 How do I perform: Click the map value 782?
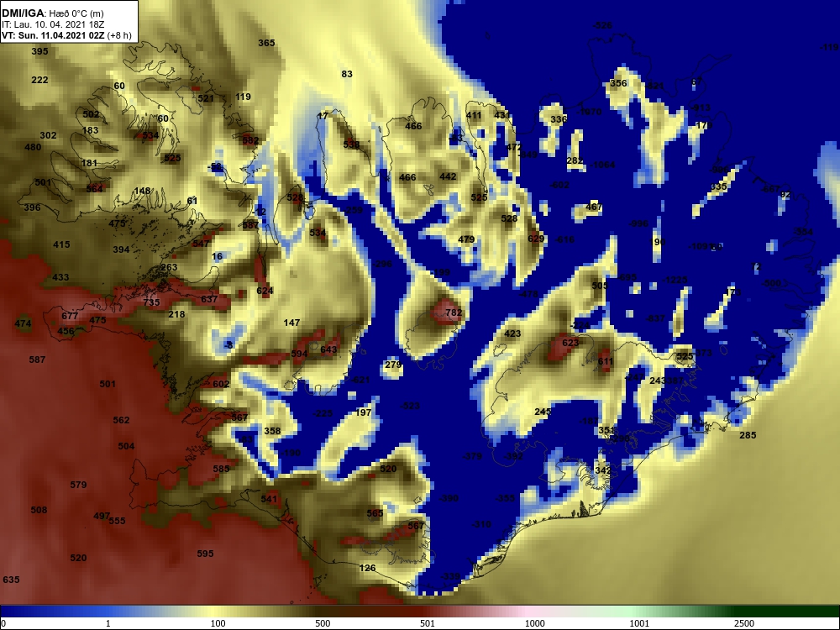454,312
